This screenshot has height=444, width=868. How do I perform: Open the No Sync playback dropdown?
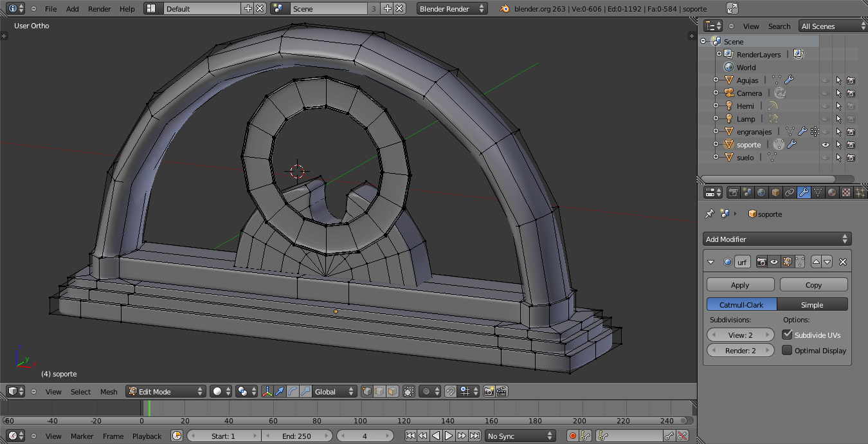point(520,436)
